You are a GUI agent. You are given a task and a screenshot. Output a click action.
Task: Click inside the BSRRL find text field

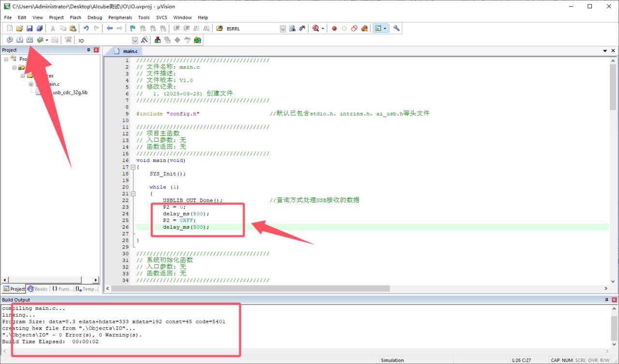(x=251, y=29)
